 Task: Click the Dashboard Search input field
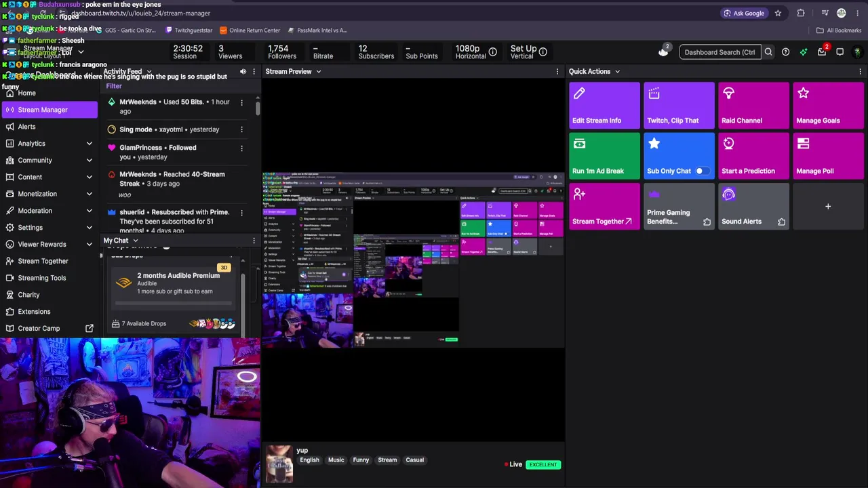[x=720, y=52]
